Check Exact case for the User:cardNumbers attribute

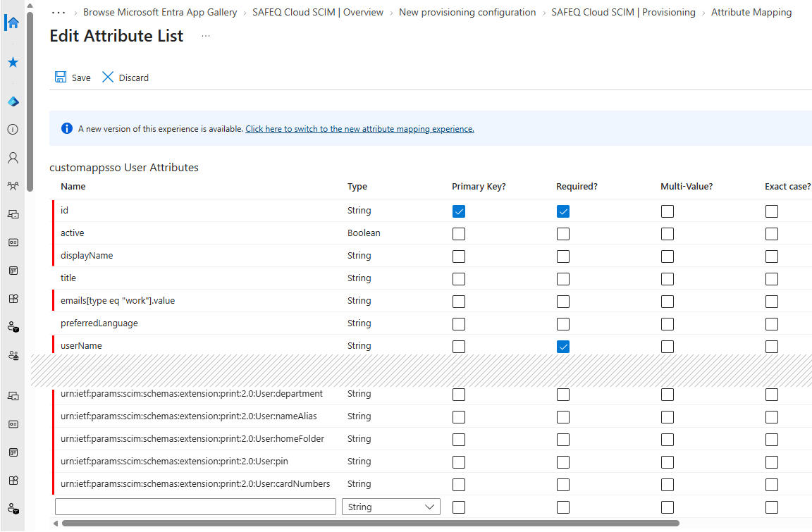(x=772, y=484)
